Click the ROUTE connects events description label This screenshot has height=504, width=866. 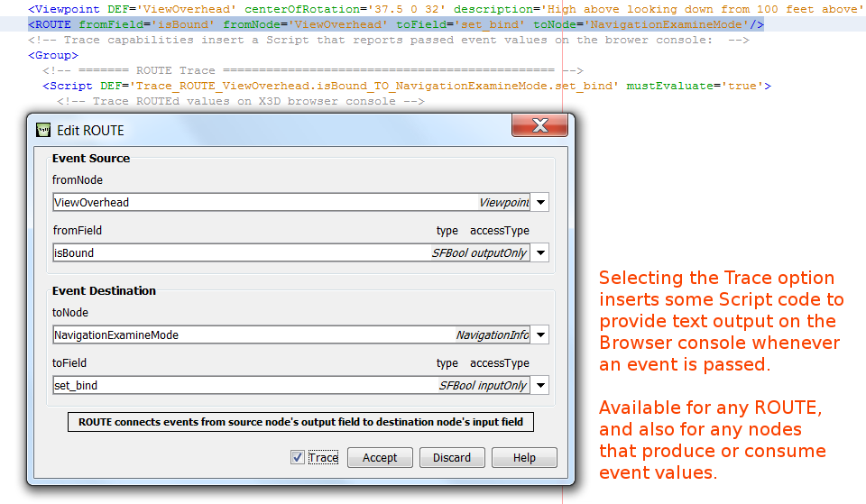[301, 422]
